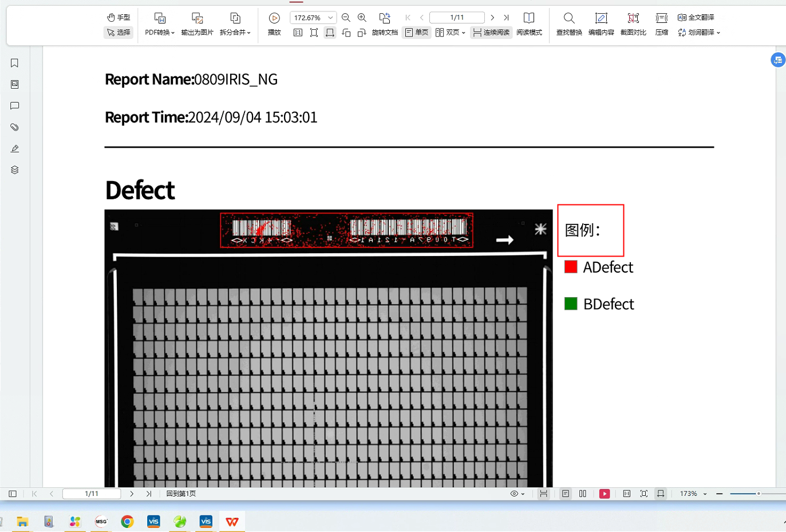Toggle fit width view in toolbar
The height and width of the screenshot is (532, 786).
tap(330, 33)
